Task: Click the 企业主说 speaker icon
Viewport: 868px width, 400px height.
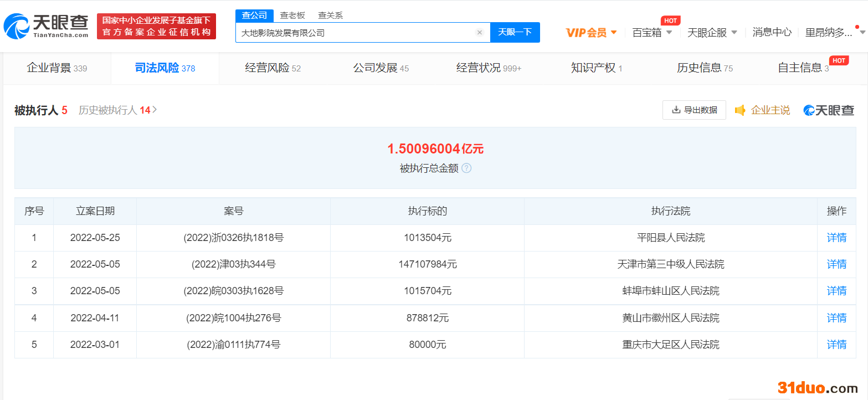Action: (740, 110)
